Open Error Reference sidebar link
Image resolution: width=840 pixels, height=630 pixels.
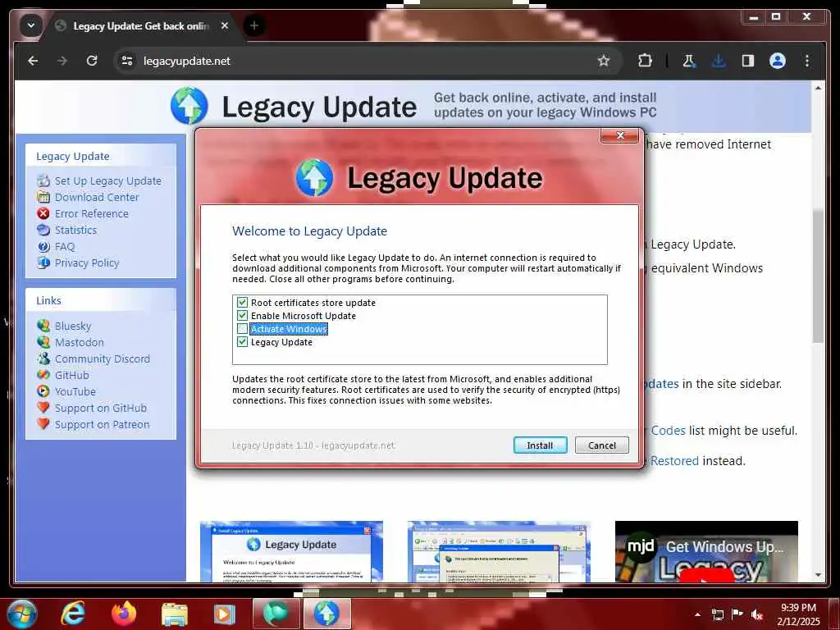[92, 214]
